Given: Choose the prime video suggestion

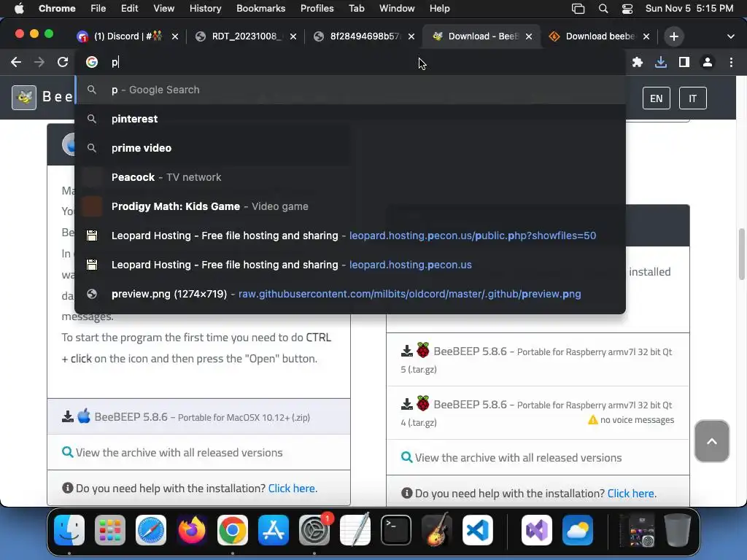Looking at the screenshot, I should pyautogui.click(x=350, y=148).
